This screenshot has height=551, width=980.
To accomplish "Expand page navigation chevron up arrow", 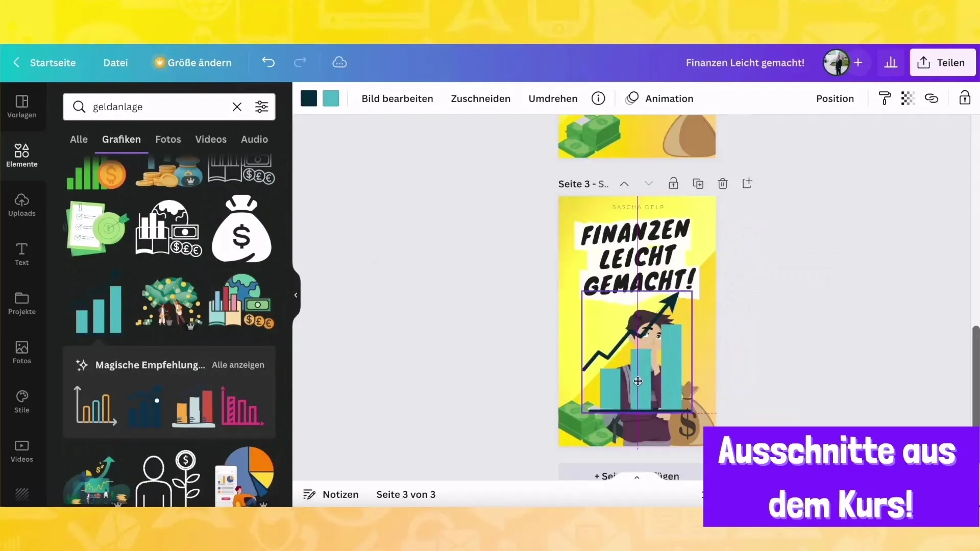I will coord(623,183).
